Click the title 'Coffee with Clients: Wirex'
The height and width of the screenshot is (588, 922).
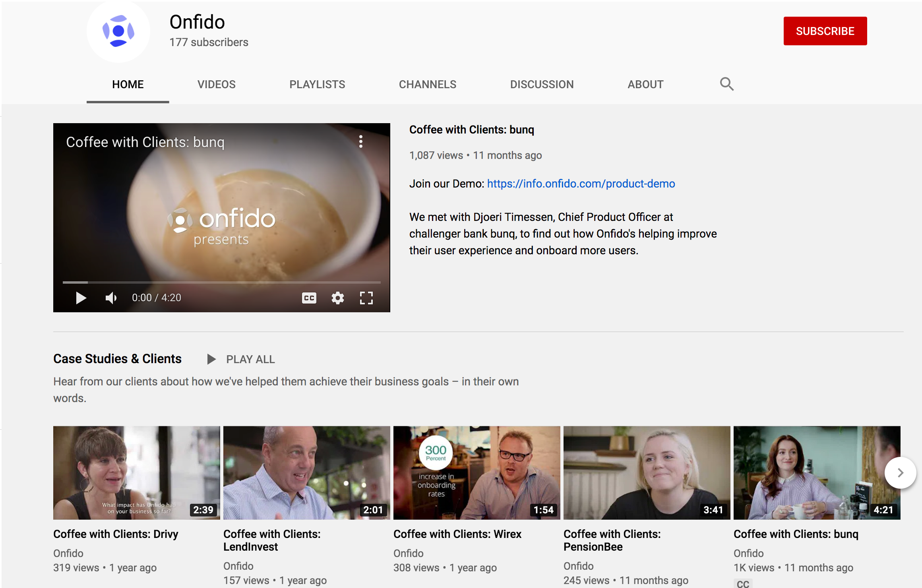[x=457, y=534]
